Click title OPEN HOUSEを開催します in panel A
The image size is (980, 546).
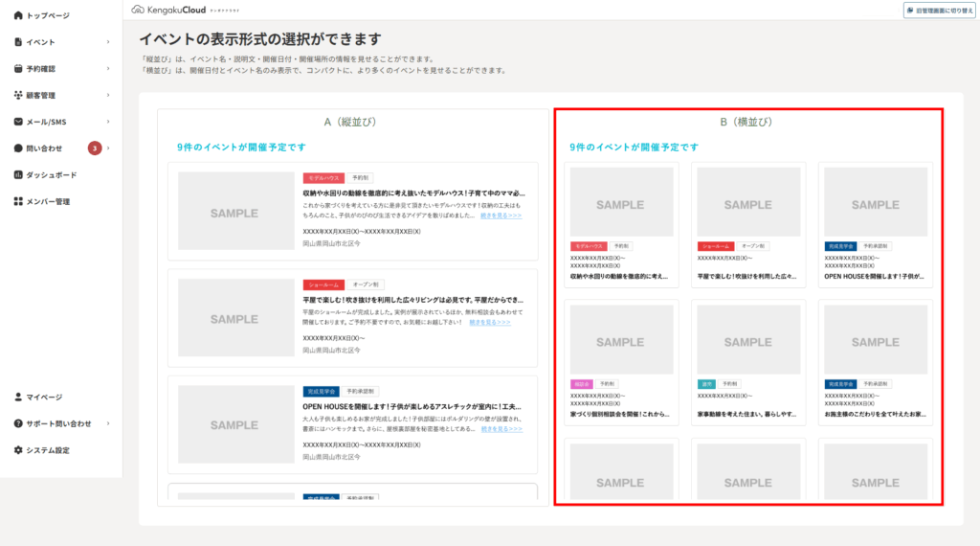(412, 407)
